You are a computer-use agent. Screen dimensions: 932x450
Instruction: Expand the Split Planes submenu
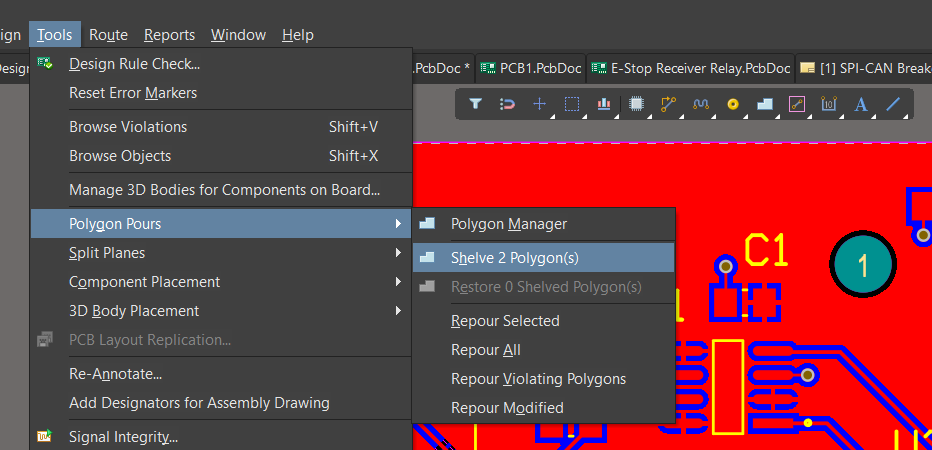pos(221,253)
